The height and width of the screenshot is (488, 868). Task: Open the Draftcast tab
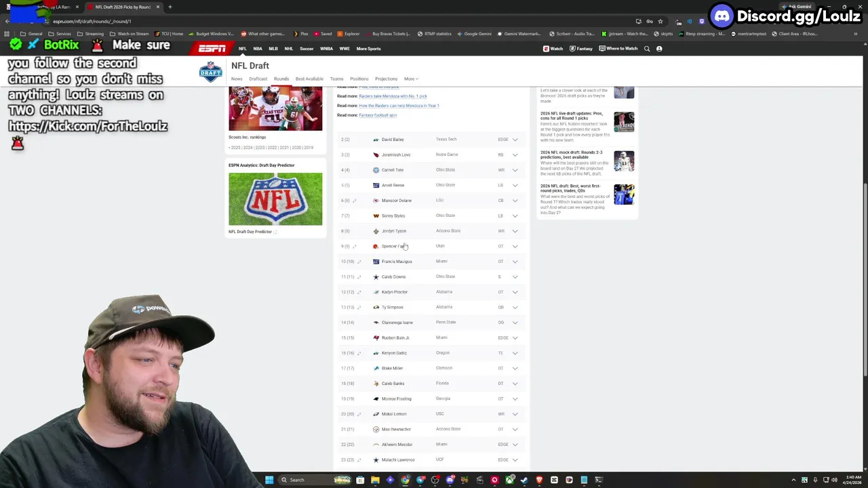258,79
